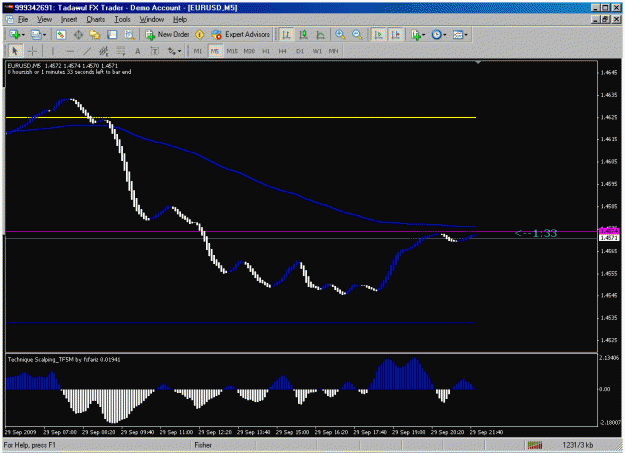The width and height of the screenshot is (625, 453).
Task: Switch to H1 timeframe
Action: (x=266, y=51)
